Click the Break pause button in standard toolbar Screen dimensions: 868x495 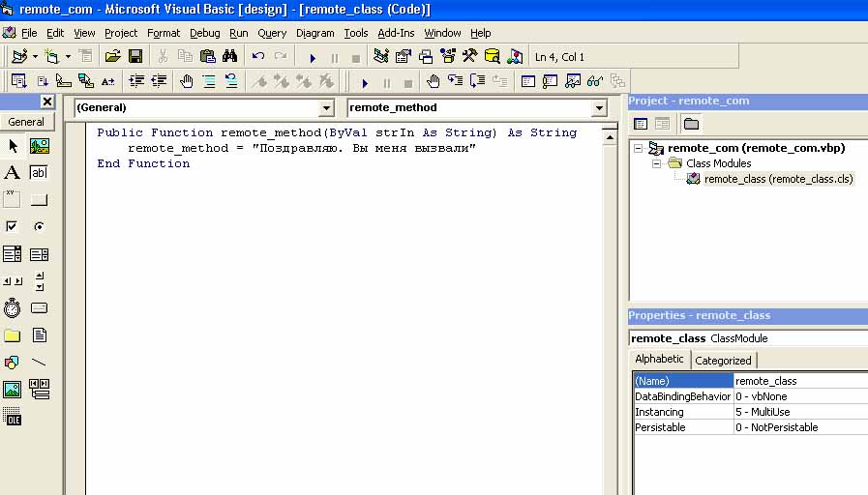point(335,57)
